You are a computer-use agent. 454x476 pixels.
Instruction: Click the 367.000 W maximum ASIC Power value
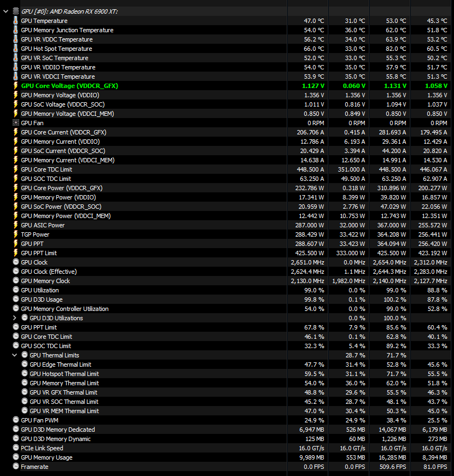tap(392, 225)
